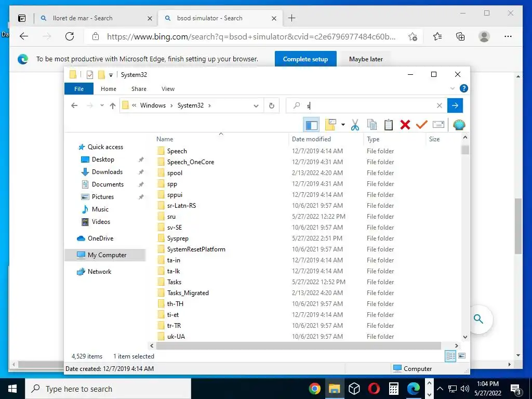532x399 pixels.
Task: Delete item with red X icon
Action: [405, 125]
